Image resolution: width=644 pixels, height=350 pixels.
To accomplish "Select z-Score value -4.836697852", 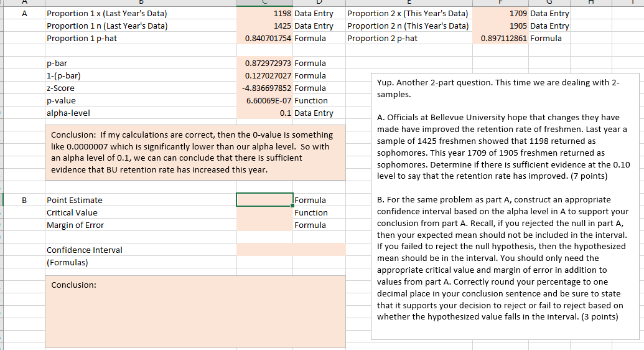I will (264, 88).
